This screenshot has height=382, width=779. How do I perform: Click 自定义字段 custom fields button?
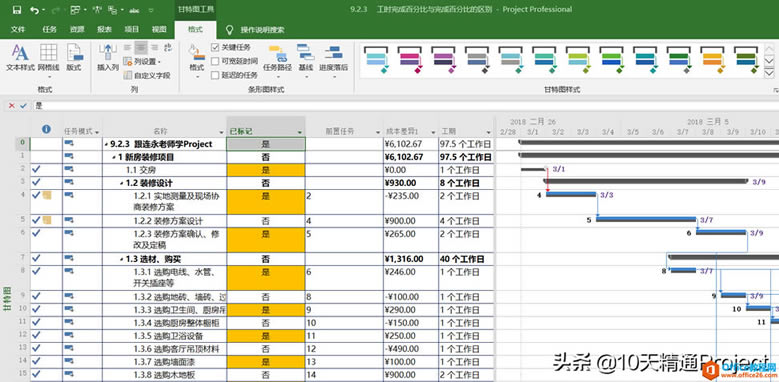[147, 76]
